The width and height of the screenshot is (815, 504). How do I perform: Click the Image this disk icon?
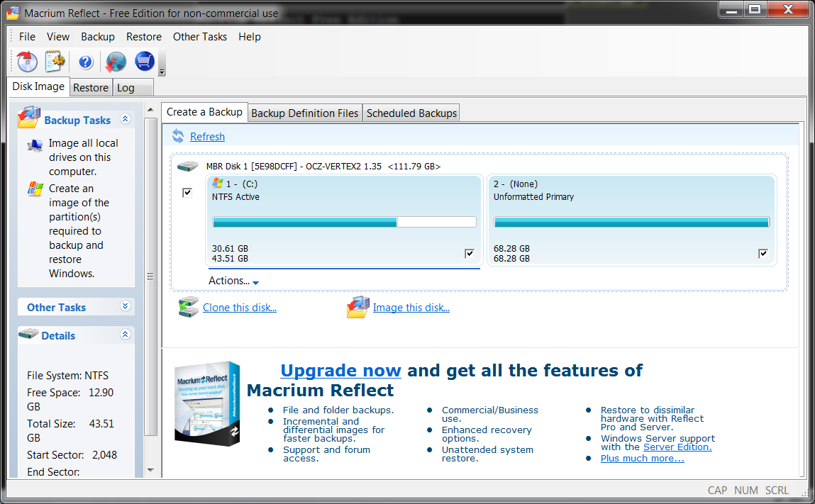(x=358, y=307)
